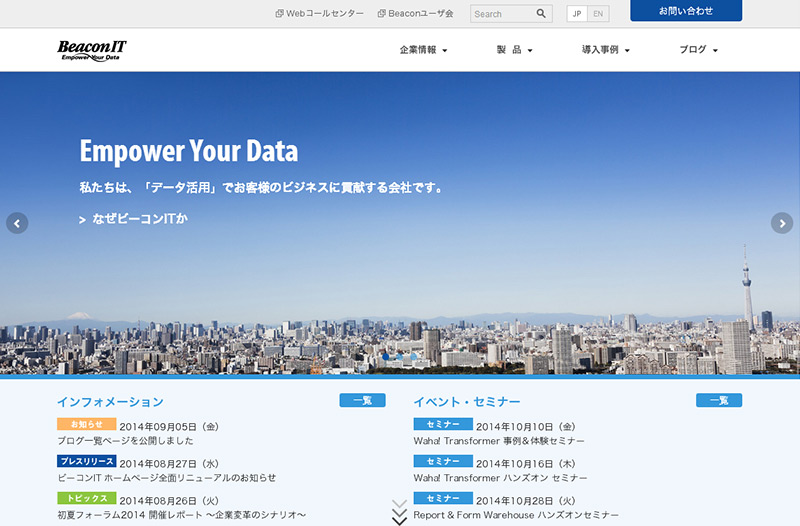Switch language to EN
800x526 pixels.
click(598, 14)
